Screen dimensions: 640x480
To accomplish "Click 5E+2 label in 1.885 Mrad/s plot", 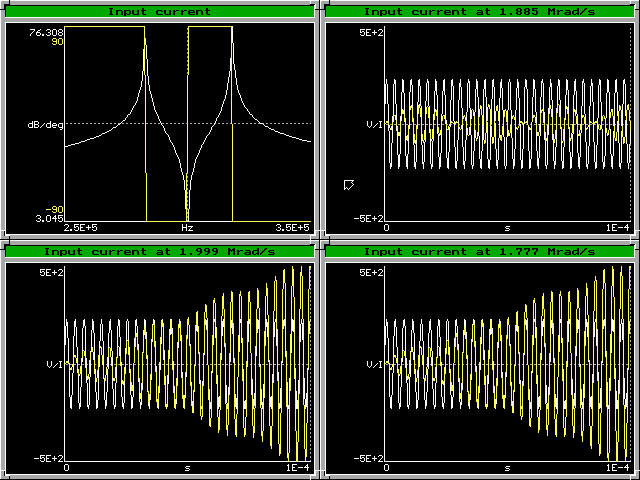I will [371, 33].
